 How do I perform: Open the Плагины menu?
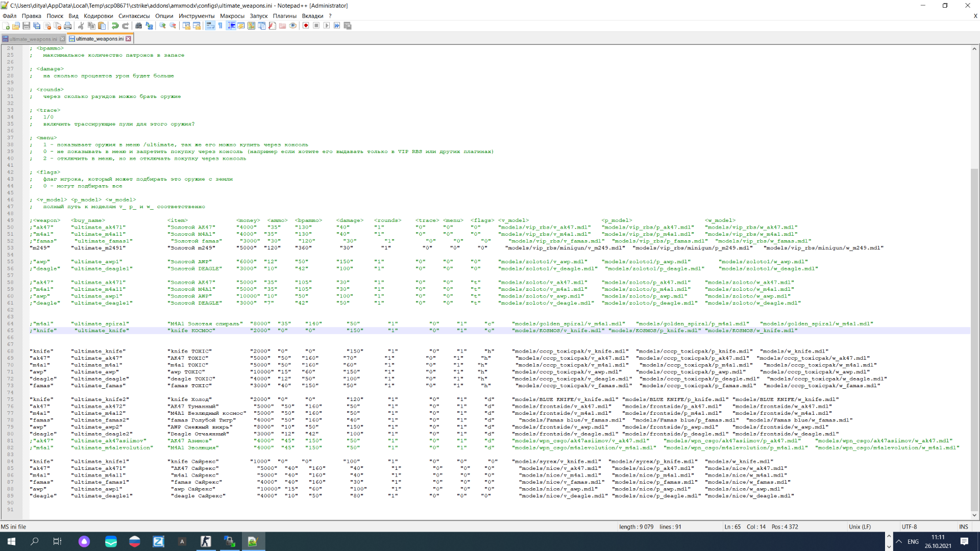[x=284, y=16]
